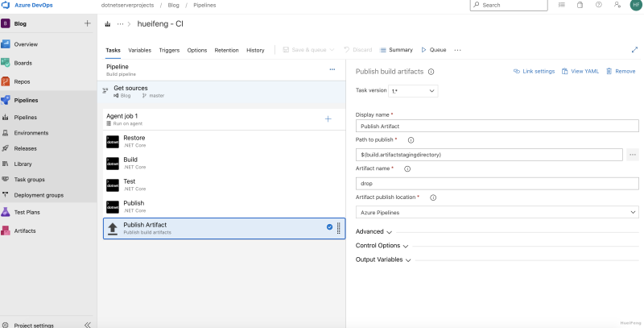Open the toolbar more options ellipsis

(457, 50)
